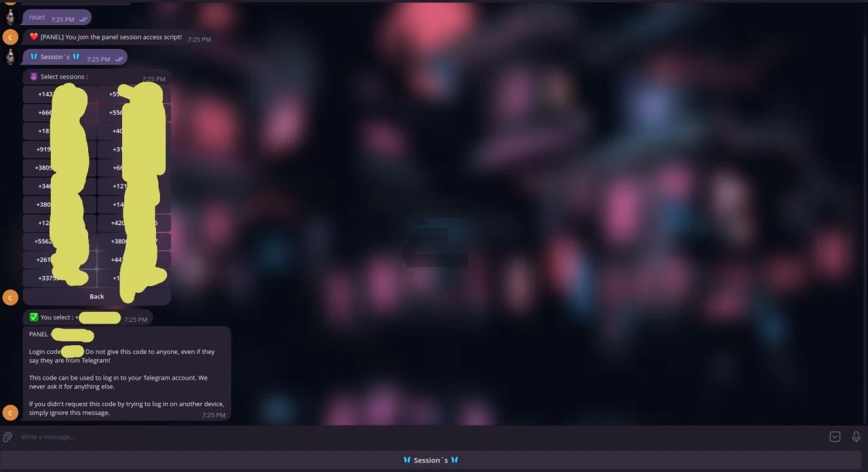Viewport: 868px width, 472px height.
Task: Pick the session button starting +40
Action: (134, 131)
